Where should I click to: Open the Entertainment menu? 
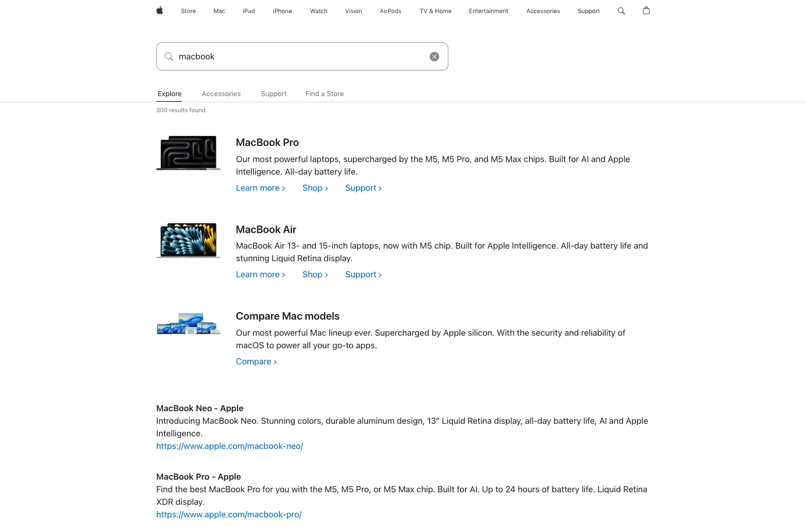pyautogui.click(x=489, y=11)
